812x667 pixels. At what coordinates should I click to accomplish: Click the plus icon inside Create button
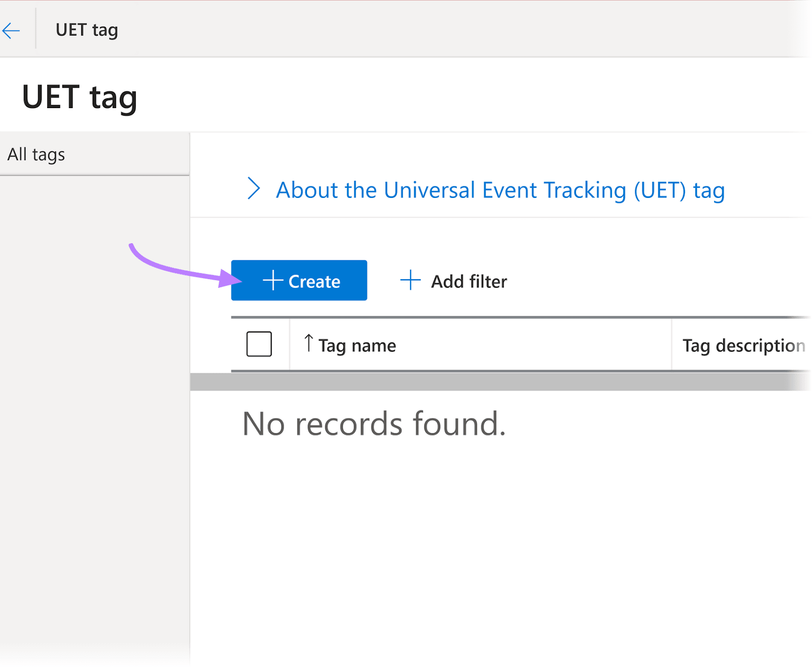click(273, 281)
